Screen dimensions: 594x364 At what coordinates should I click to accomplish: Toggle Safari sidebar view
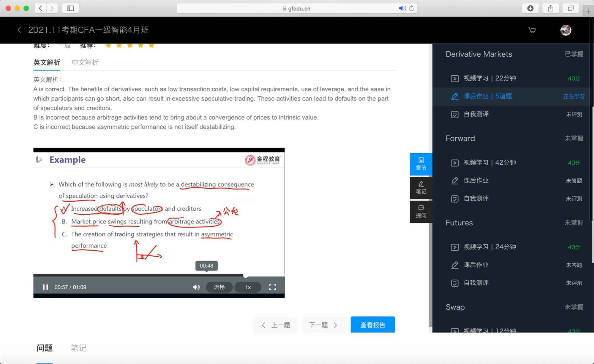point(70,8)
